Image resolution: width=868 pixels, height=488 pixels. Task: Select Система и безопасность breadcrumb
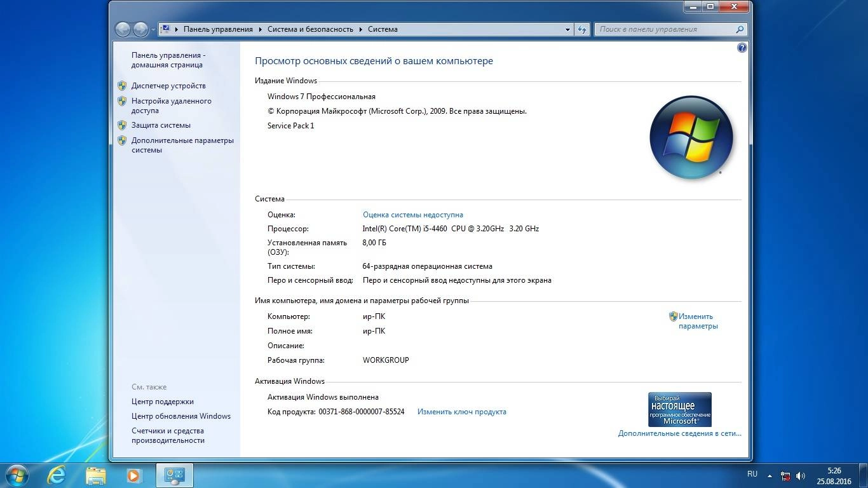point(310,29)
